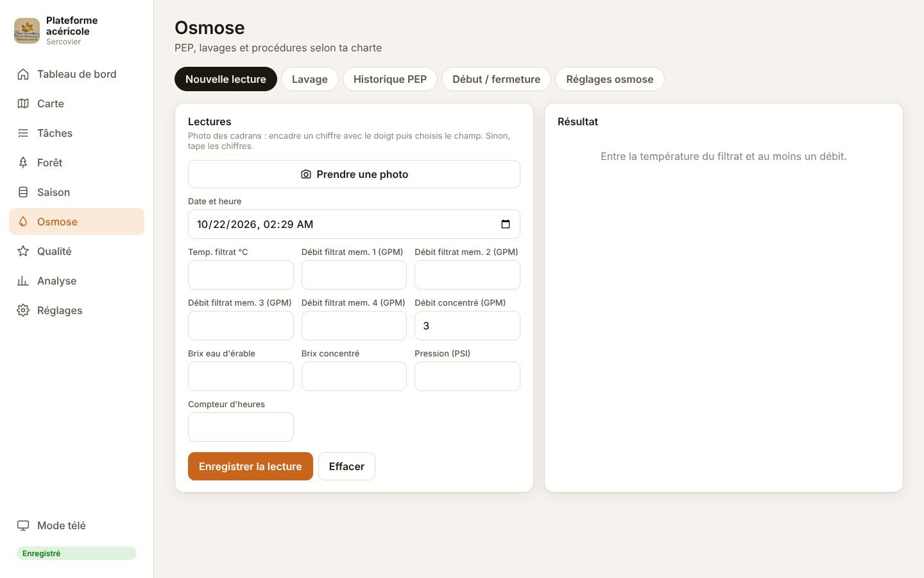Click the Pression (PSI) input field
924x578 pixels.
click(467, 376)
